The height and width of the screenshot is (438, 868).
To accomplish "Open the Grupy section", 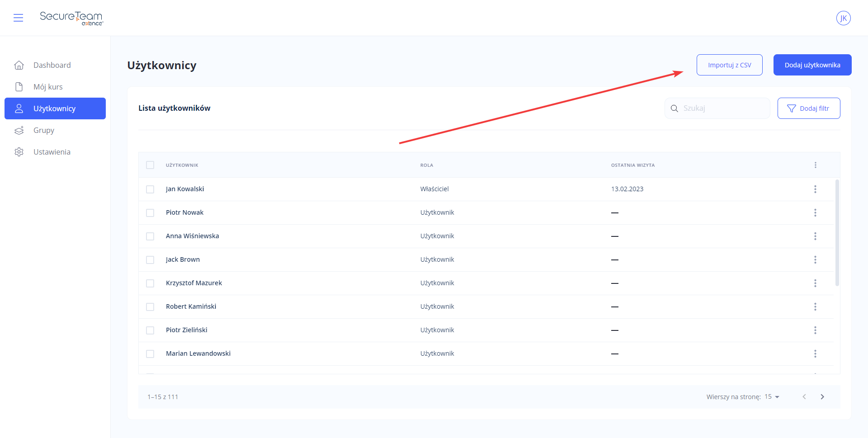I will point(55,130).
